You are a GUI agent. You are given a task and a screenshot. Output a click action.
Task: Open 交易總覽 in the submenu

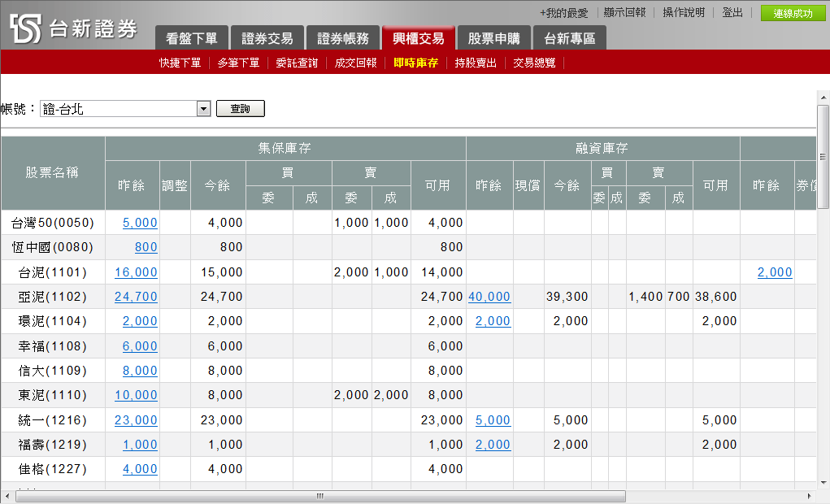point(534,63)
